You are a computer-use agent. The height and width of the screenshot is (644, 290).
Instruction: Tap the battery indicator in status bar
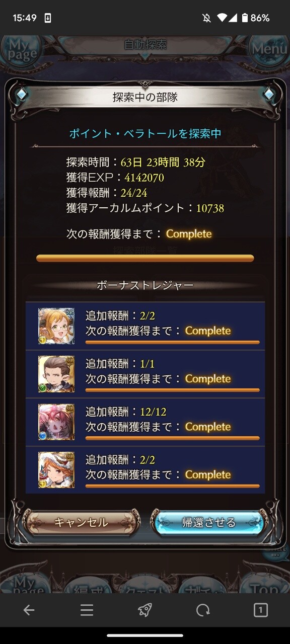coord(245,18)
